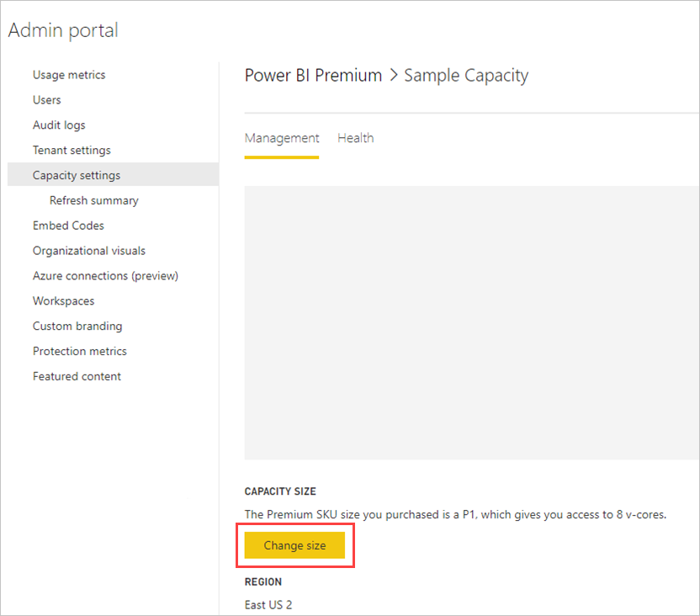Viewport: 700px width, 616px height.
Task: Select Tenant settings in the sidebar
Action: click(72, 151)
